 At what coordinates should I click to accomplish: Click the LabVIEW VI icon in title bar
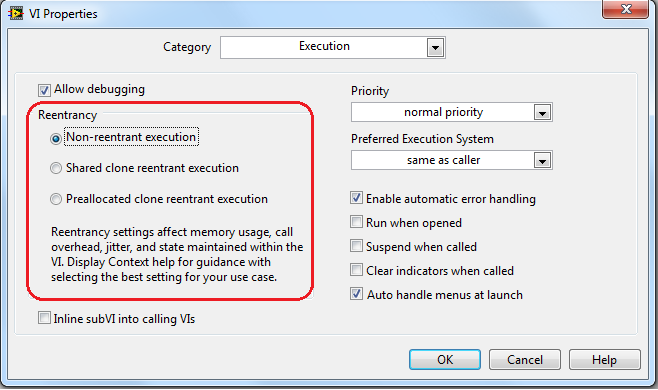coord(16,13)
